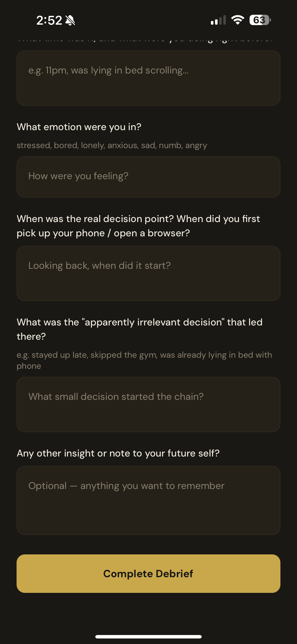Tap the Wi-Fi status icon
297x644 pixels.
(x=238, y=20)
